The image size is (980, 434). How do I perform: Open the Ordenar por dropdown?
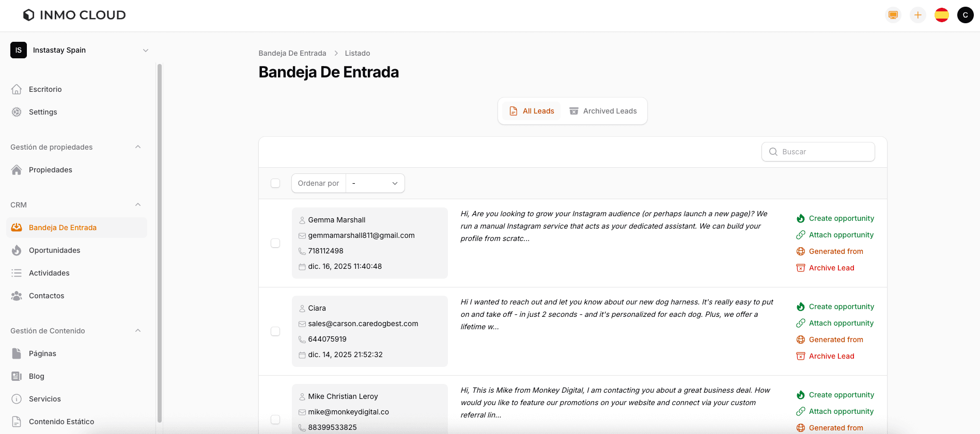pyautogui.click(x=375, y=183)
